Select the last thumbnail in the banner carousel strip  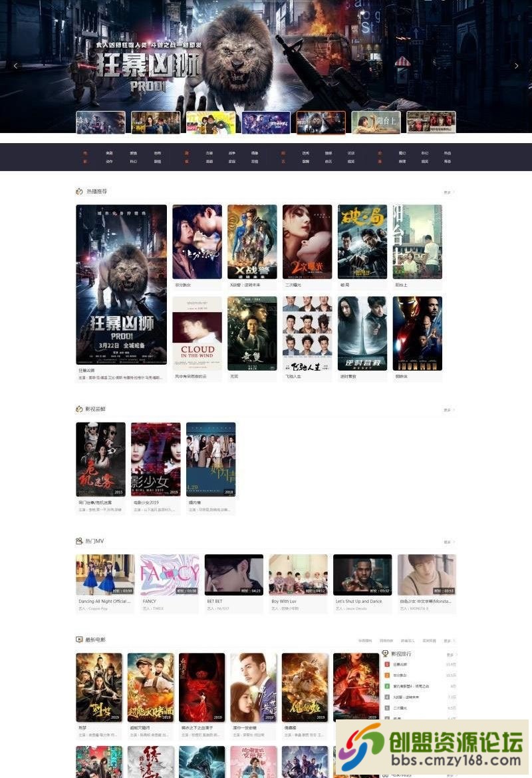pos(431,122)
